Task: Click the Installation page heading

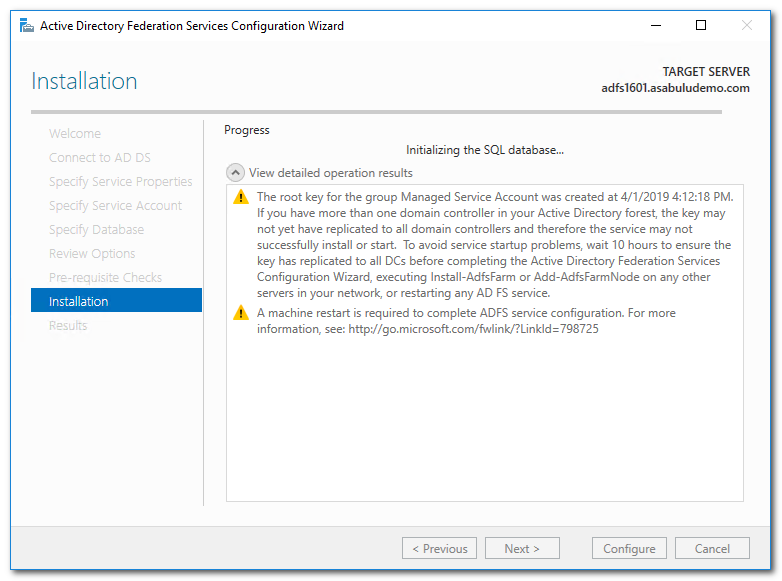Action: (x=84, y=81)
